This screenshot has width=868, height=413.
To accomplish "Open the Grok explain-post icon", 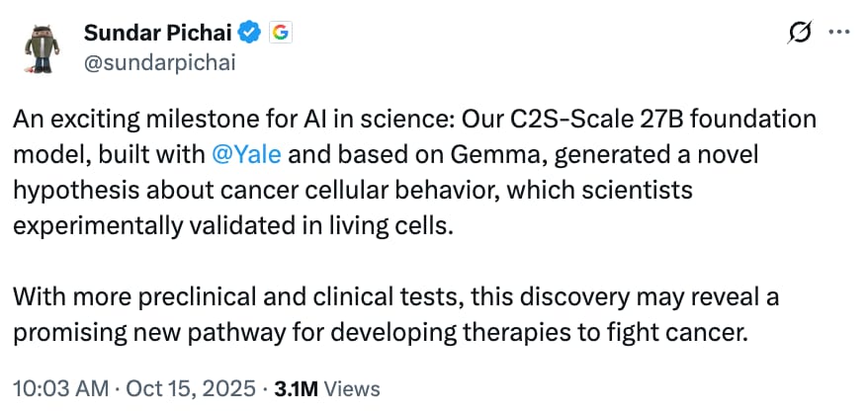I will tap(797, 34).
